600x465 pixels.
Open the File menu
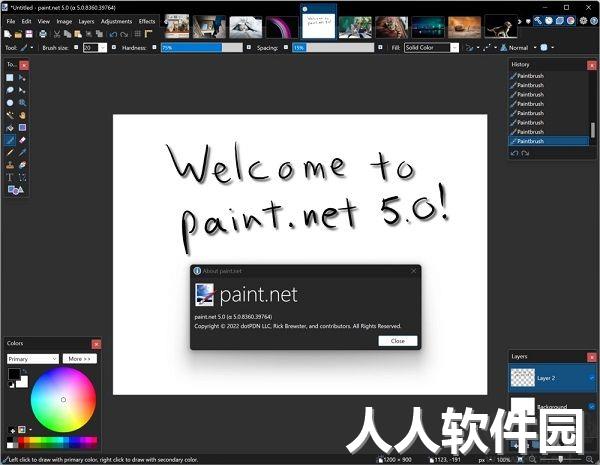pos(11,21)
